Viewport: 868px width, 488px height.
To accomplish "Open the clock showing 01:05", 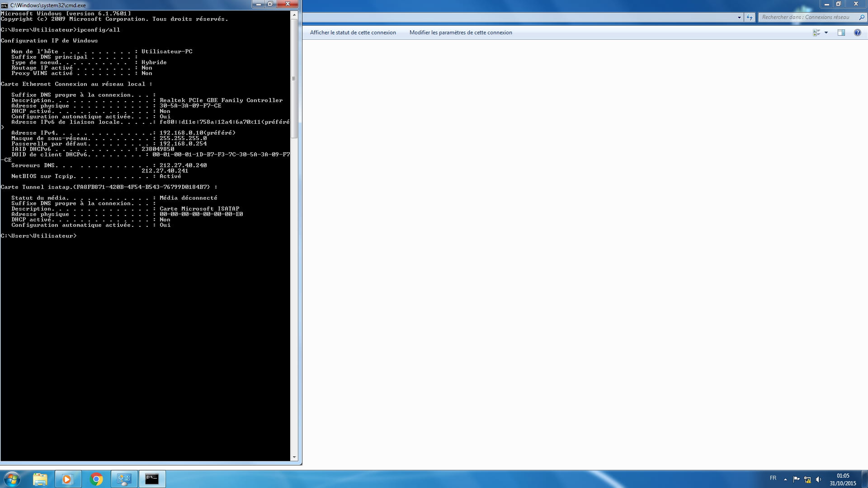I will [x=843, y=479].
